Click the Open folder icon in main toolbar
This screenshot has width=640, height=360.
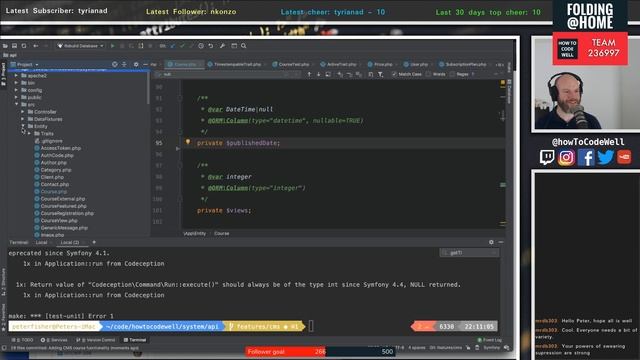point(5,46)
